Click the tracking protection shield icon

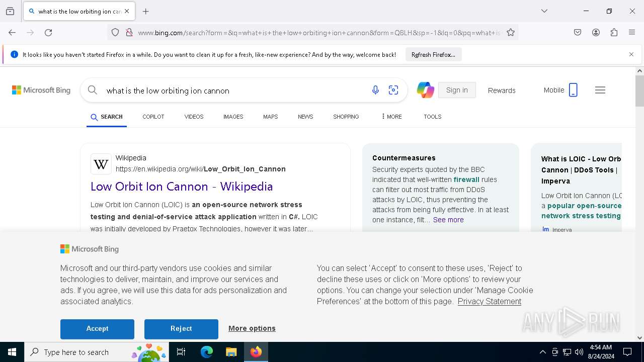tap(115, 32)
